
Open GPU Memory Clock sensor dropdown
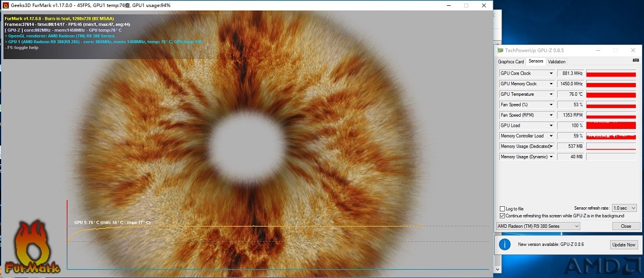click(551, 84)
